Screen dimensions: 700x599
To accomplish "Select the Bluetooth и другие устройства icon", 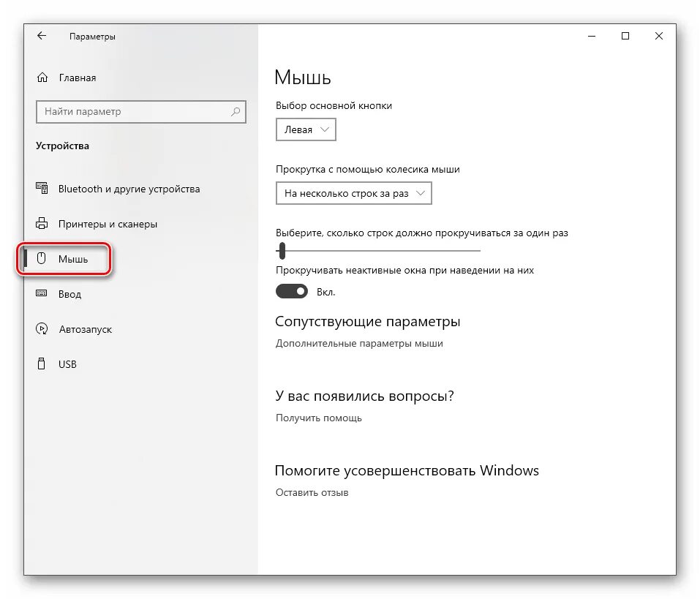I will [42, 189].
